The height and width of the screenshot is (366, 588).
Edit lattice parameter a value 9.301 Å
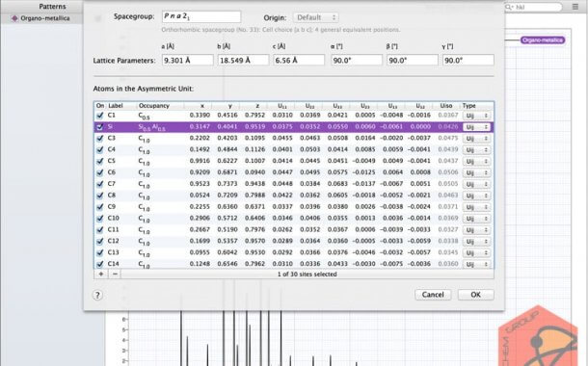188,61
